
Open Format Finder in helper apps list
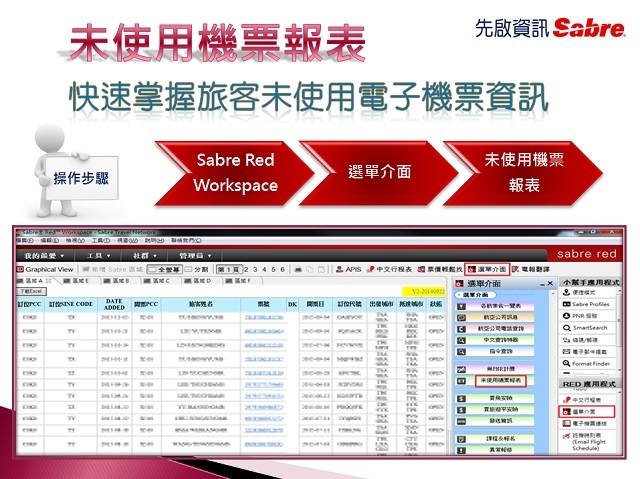point(587,364)
